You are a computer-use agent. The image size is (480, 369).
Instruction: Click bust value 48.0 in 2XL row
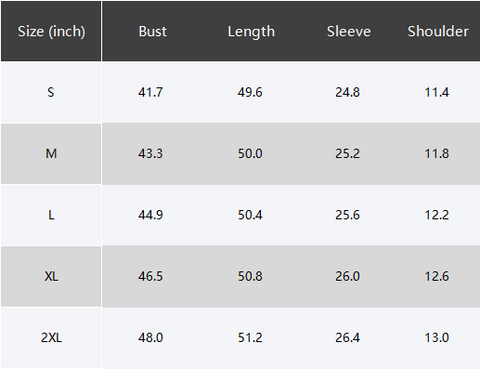(x=150, y=338)
